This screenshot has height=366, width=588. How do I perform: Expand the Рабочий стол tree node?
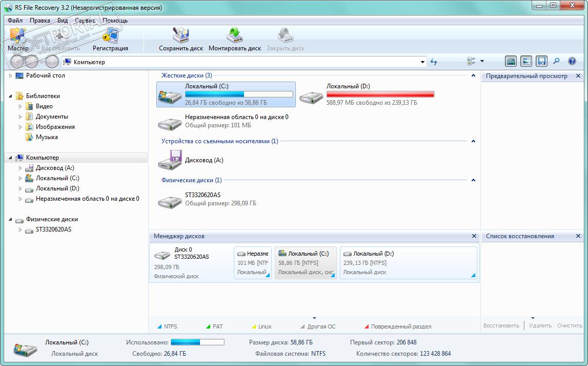point(10,75)
